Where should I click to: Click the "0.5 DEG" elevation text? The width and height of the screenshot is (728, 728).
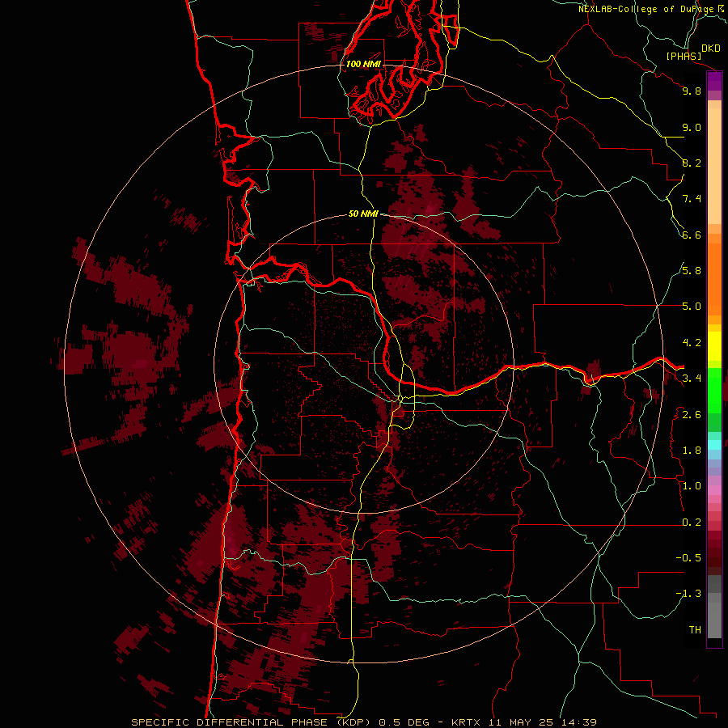[x=404, y=722]
